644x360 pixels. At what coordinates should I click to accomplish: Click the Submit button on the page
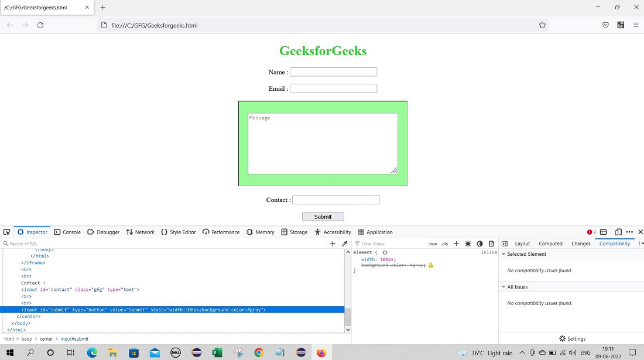pos(323,217)
